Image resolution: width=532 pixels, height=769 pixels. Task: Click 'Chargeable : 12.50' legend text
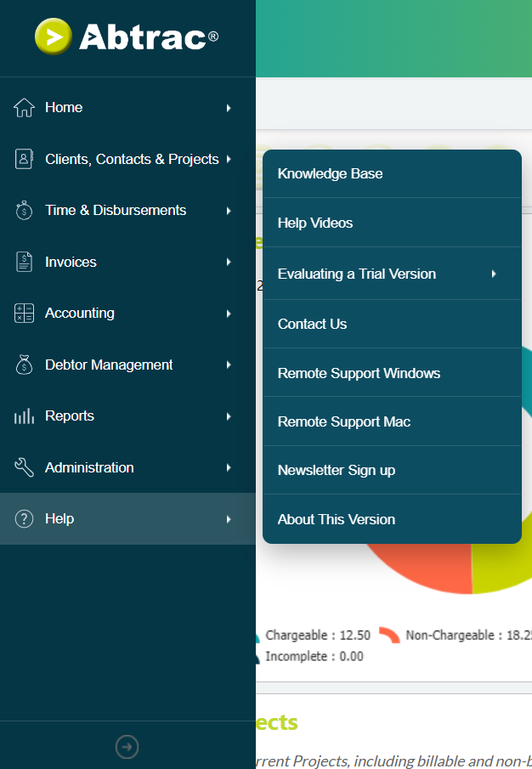(318, 635)
